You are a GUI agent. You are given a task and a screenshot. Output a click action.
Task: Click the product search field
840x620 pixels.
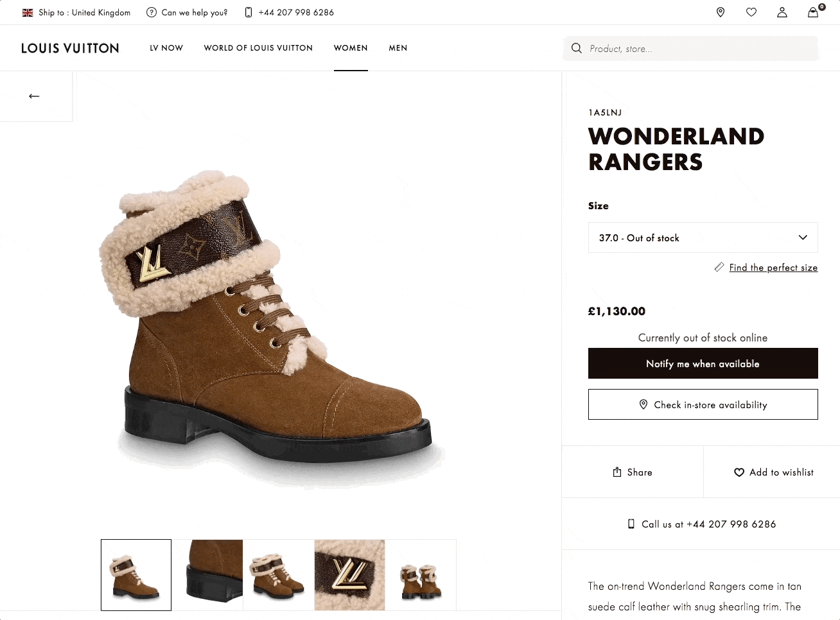[x=700, y=49]
